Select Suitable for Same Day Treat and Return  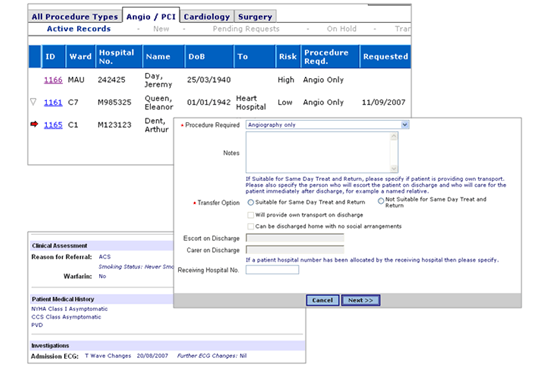coord(250,202)
